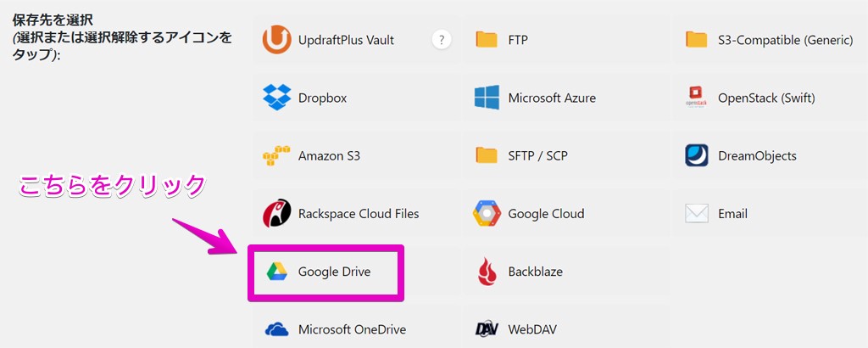Pick the DreamObjects label text
The width and height of the screenshot is (868, 348).
[x=757, y=156]
